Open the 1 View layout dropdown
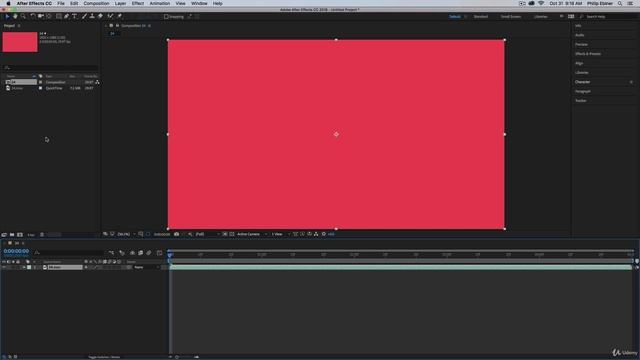Image resolution: width=640 pixels, height=360 pixels. [x=280, y=234]
